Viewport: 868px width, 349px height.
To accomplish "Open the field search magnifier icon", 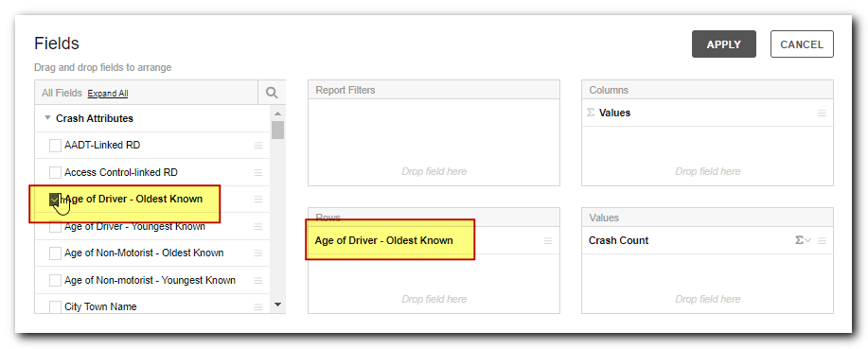I will point(272,93).
